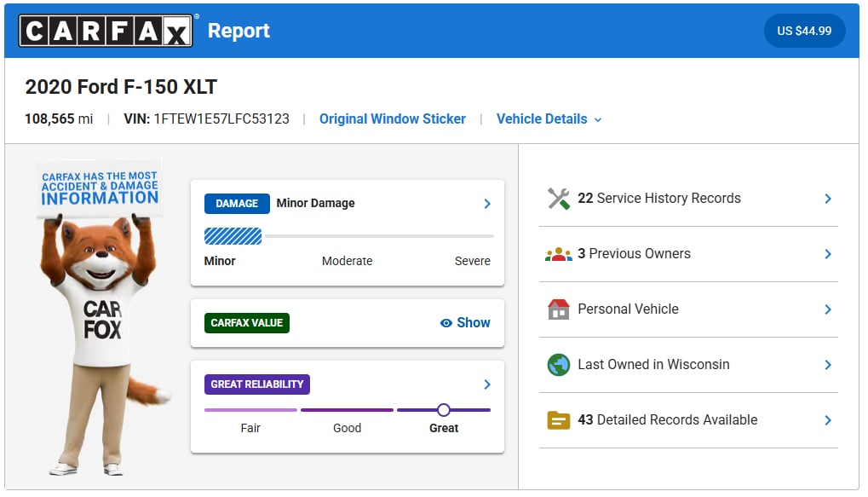868x497 pixels.
Task: Click the VIN number 1FTEW1E57LFC53123
Action: (221, 119)
